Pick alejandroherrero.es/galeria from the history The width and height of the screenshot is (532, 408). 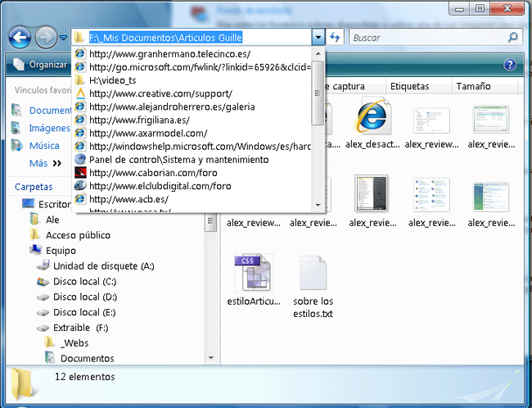[x=192, y=107]
